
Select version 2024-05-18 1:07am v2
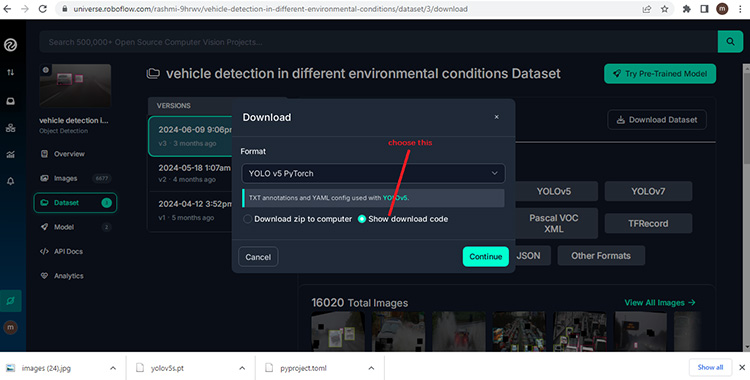(x=191, y=173)
